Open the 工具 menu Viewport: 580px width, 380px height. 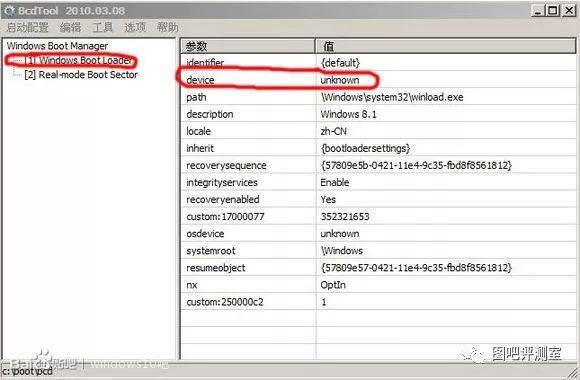[x=102, y=27]
